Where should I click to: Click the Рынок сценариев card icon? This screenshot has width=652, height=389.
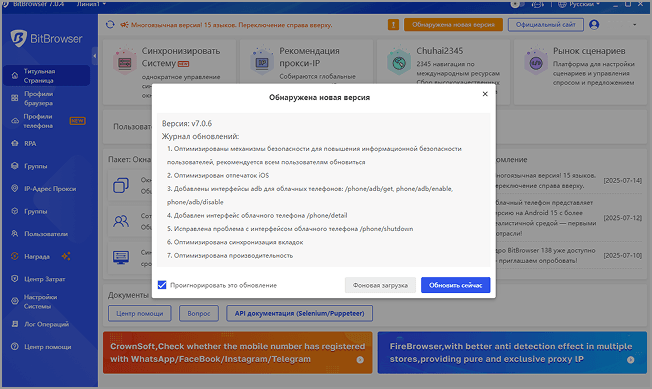tap(536, 62)
